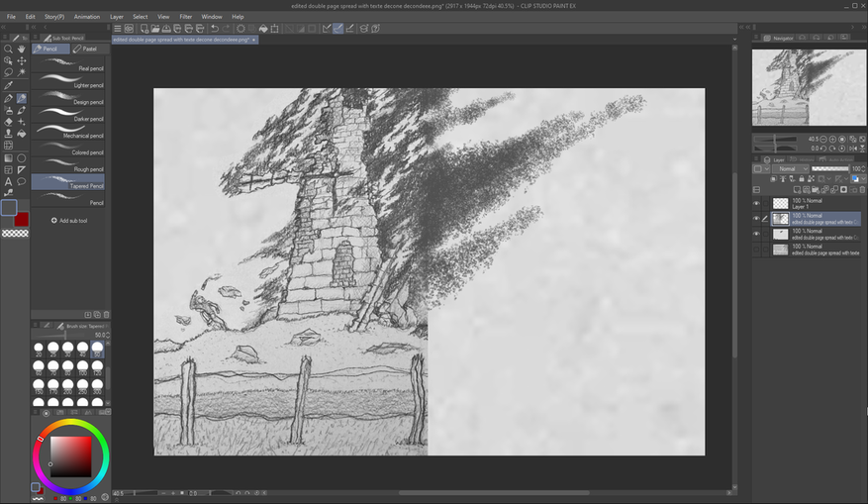Show the hidden bottom layer
This screenshot has height=504, width=868.
coord(757,250)
